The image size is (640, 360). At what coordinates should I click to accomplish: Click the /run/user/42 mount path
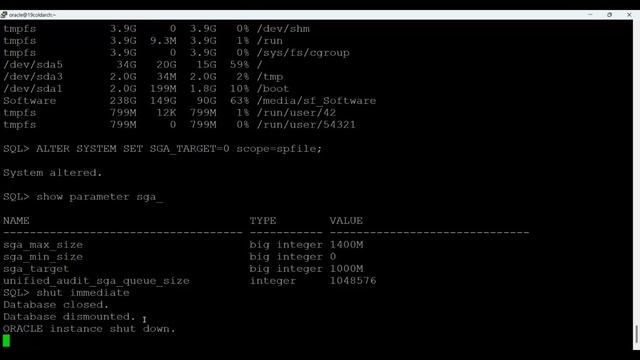(x=296, y=113)
